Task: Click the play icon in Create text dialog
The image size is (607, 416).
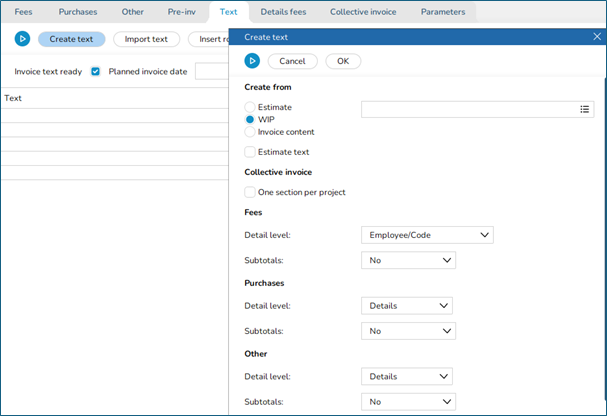Action: point(252,62)
